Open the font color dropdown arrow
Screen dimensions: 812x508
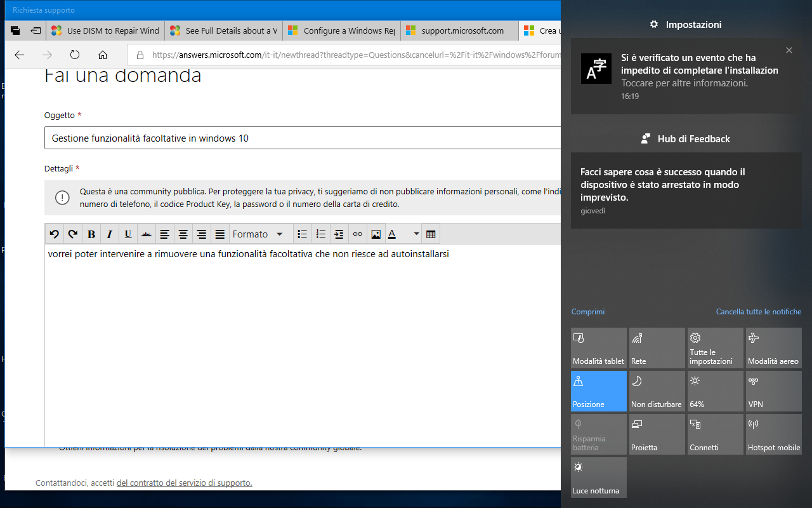[416, 234]
